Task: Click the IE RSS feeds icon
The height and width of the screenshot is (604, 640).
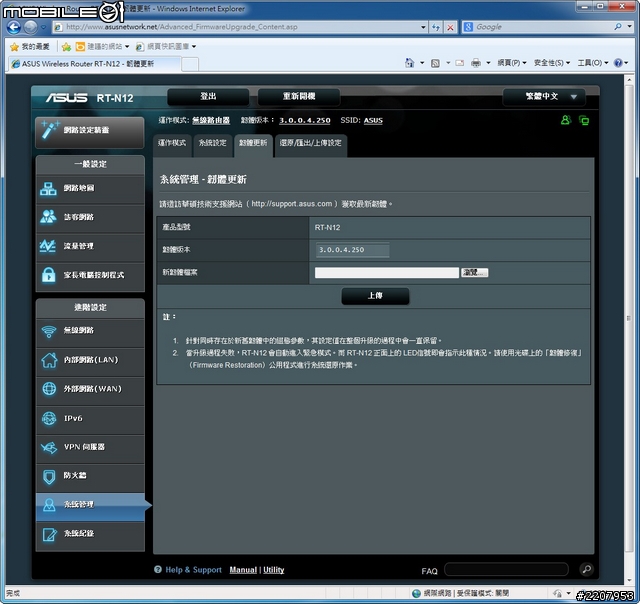Action: 436,63
